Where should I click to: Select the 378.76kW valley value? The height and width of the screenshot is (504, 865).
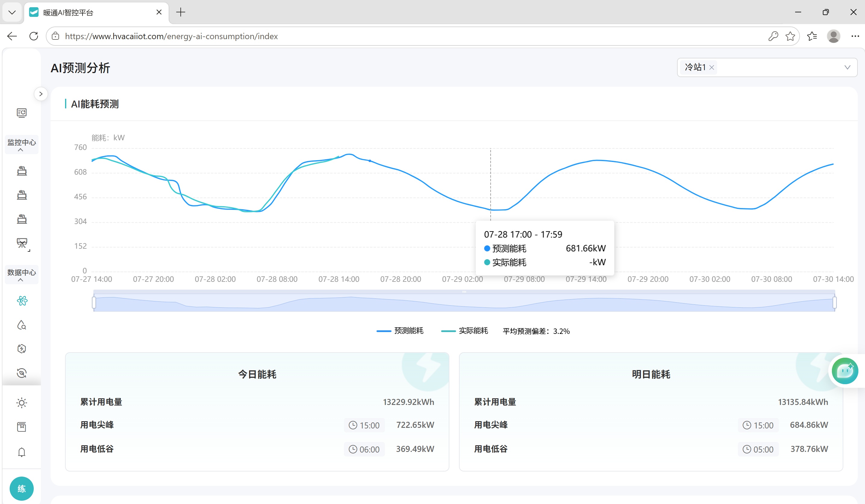click(x=809, y=449)
